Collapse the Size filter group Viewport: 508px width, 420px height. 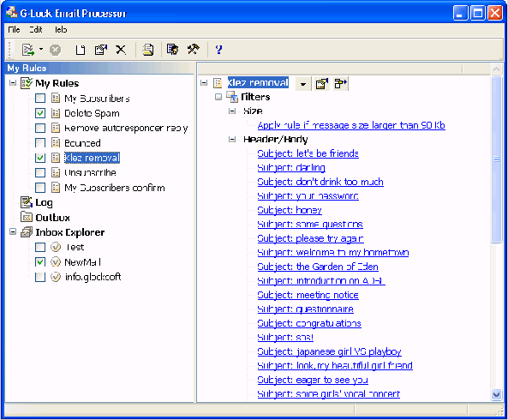[x=232, y=111]
